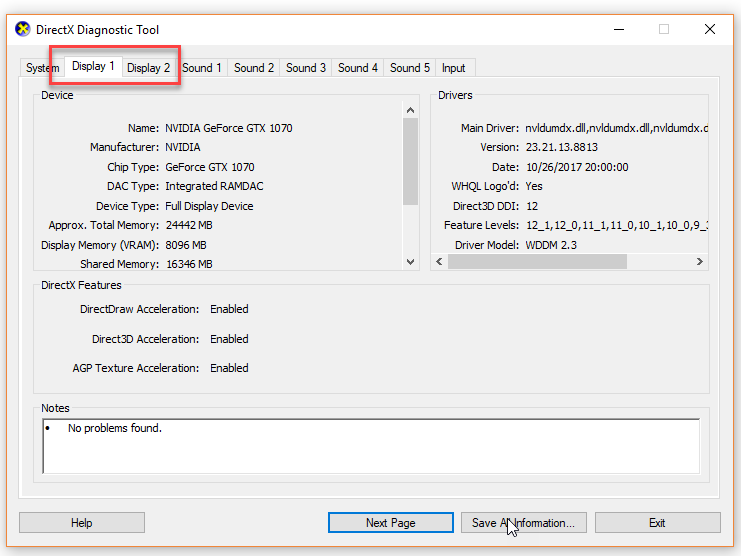
Task: Switch to the System tab
Action: [42, 68]
